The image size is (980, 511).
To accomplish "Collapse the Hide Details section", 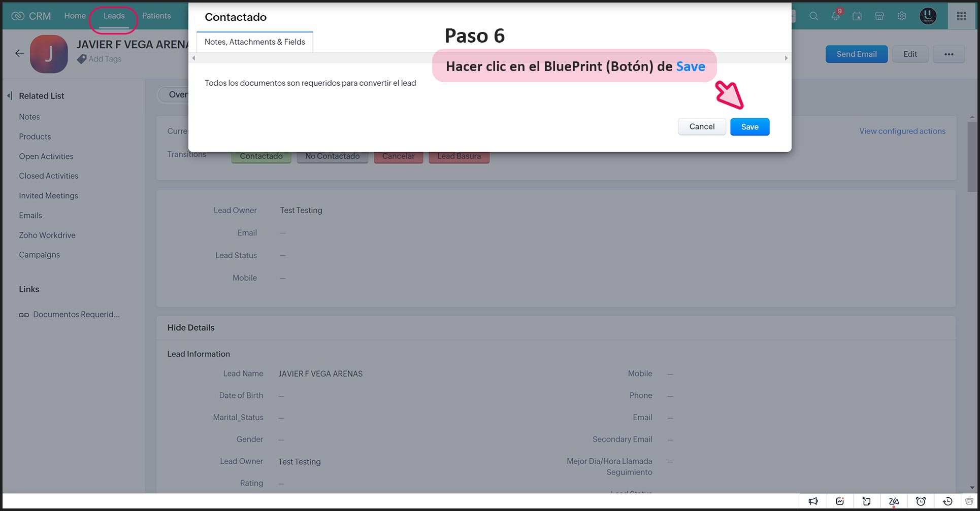I will pos(191,328).
